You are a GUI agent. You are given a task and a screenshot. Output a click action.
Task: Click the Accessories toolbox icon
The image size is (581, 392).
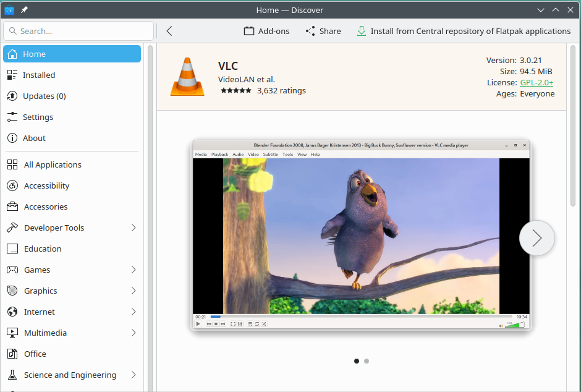point(12,207)
